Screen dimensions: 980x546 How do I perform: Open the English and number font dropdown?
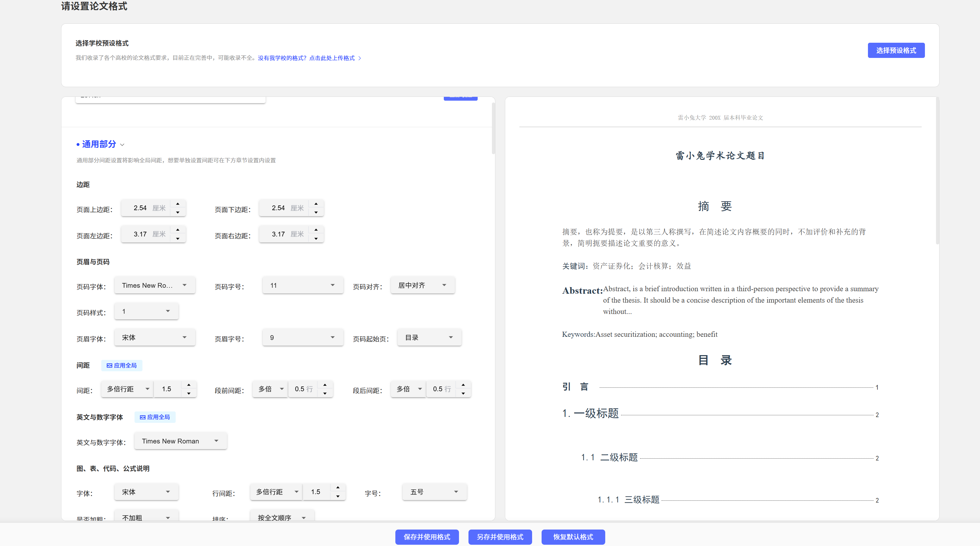coord(180,441)
